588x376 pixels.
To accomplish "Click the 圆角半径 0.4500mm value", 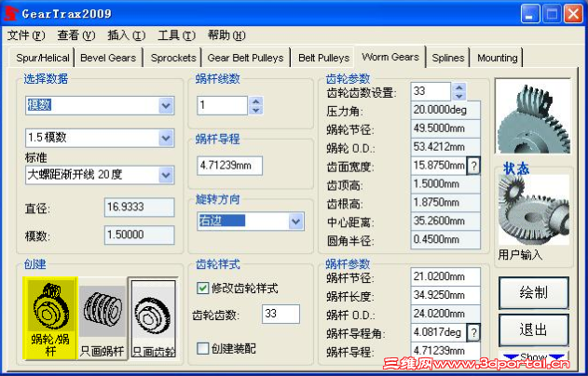I will click(x=445, y=240).
